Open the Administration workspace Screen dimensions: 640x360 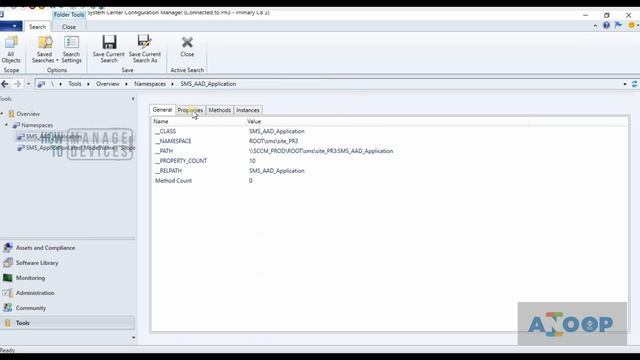tap(35, 293)
